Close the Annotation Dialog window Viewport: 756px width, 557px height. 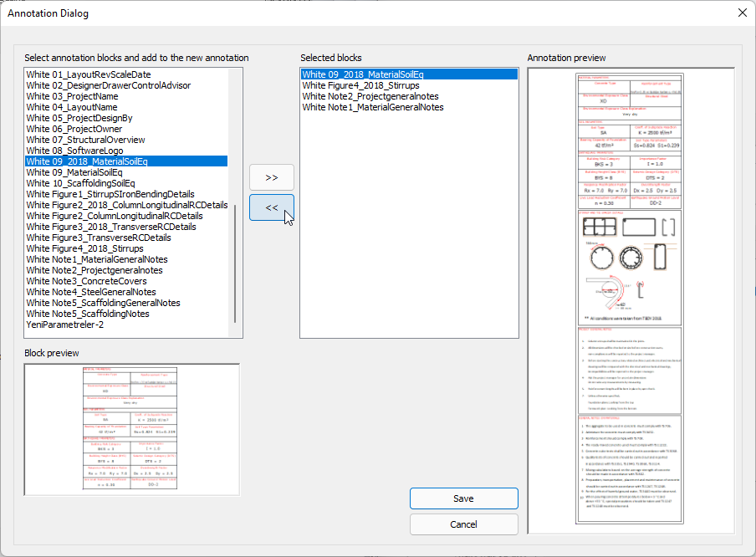[742, 13]
